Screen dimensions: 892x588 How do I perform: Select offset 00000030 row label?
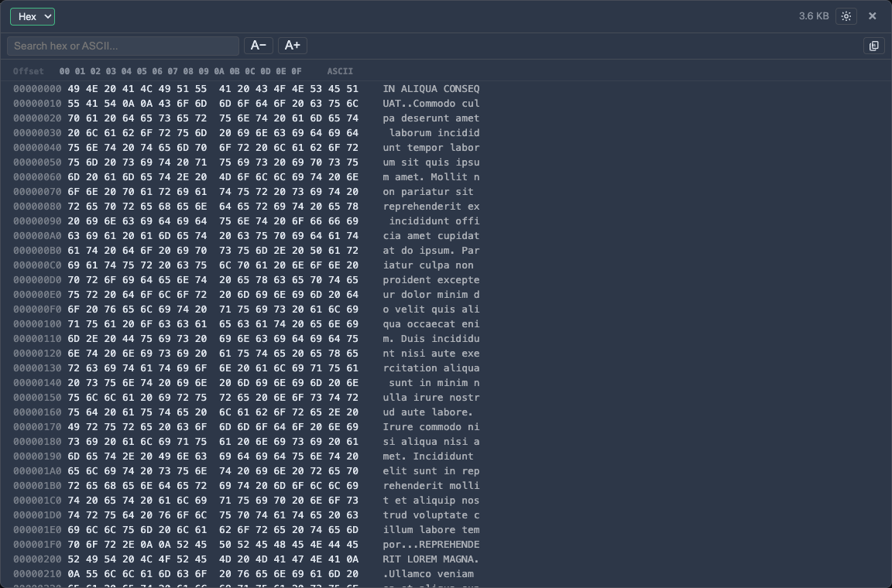37,132
